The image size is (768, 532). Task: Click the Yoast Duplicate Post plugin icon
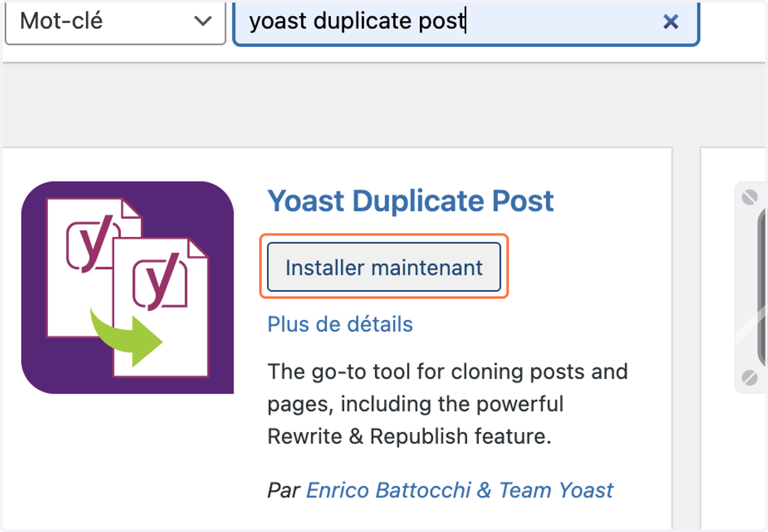(127, 287)
